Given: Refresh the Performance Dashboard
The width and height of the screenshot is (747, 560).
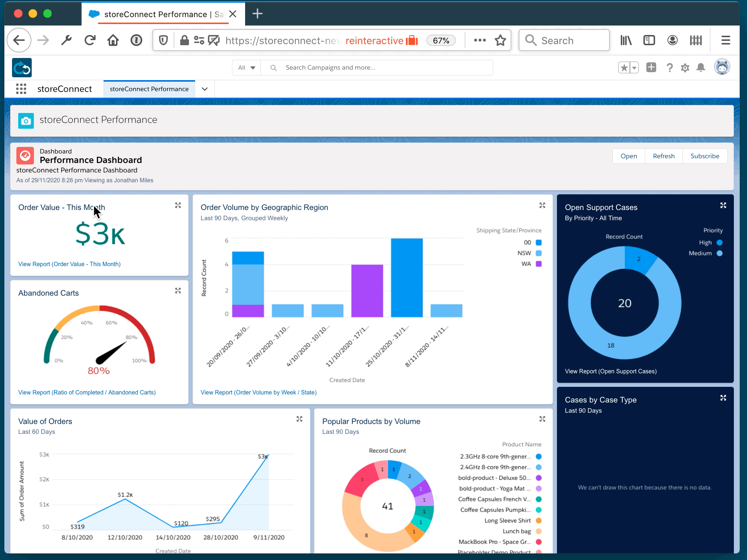Looking at the screenshot, I should point(664,156).
